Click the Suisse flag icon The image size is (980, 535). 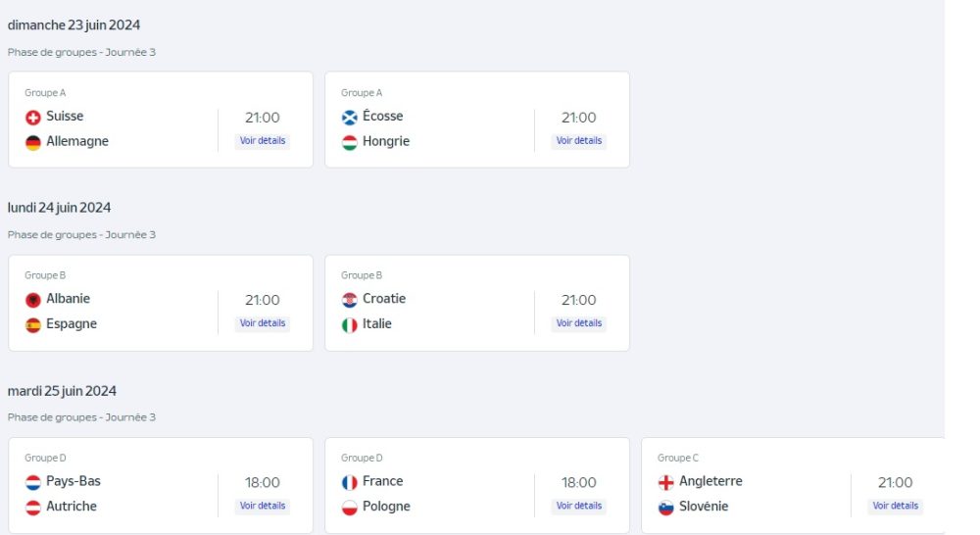[x=33, y=118]
